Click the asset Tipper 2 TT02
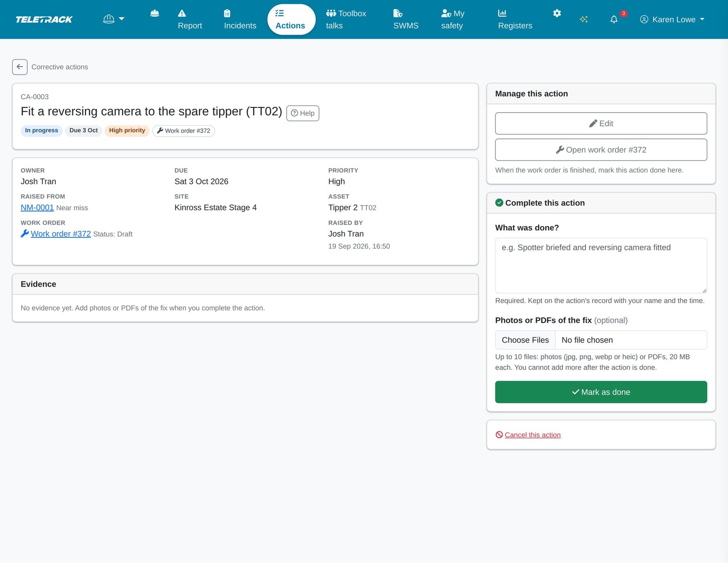The image size is (728, 563). tap(352, 208)
